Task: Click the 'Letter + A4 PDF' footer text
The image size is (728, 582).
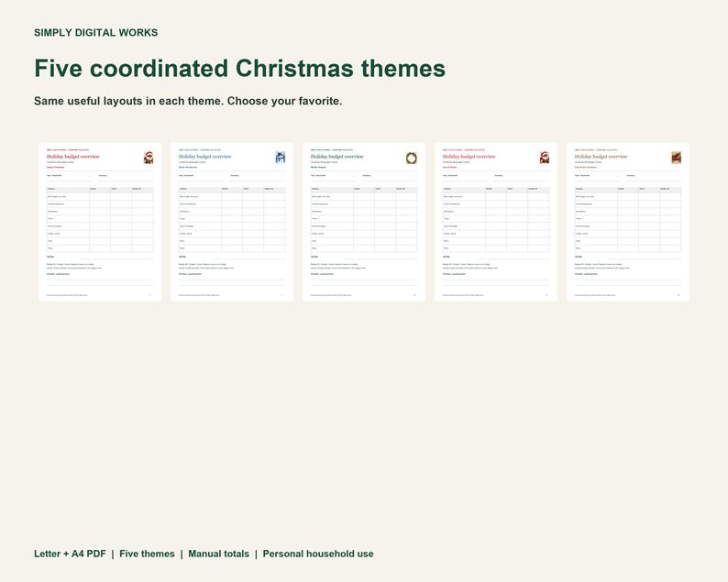Action: (x=70, y=554)
